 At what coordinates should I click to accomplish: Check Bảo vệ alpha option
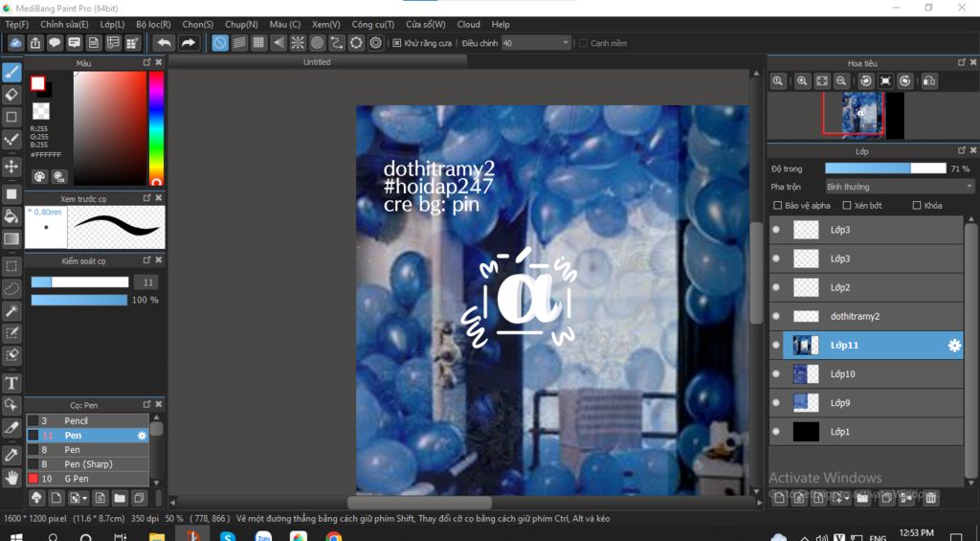coord(778,205)
